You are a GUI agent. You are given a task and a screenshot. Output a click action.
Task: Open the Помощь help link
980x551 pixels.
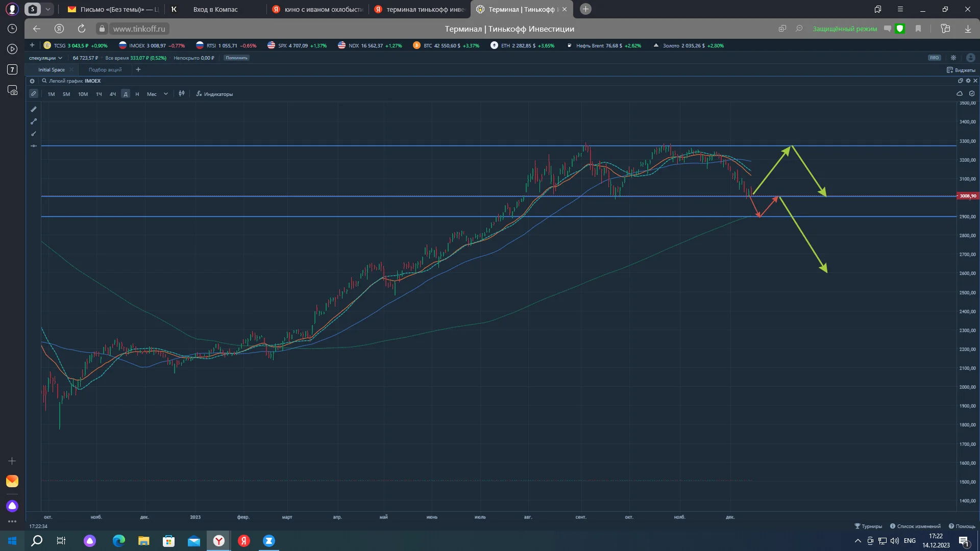click(x=962, y=526)
